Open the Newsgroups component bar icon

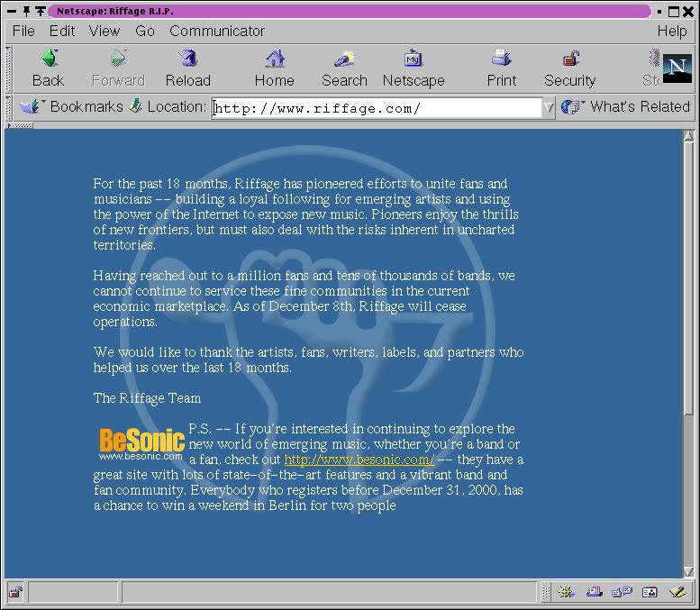(x=622, y=593)
